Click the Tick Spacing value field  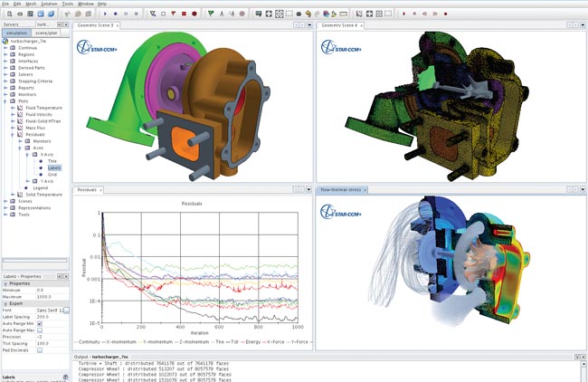click(52, 343)
